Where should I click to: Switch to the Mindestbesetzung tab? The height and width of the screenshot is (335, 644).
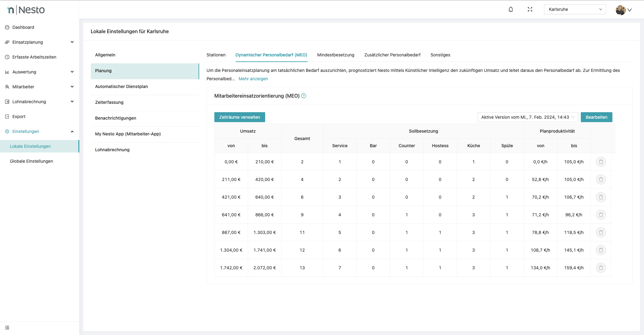tap(335, 55)
